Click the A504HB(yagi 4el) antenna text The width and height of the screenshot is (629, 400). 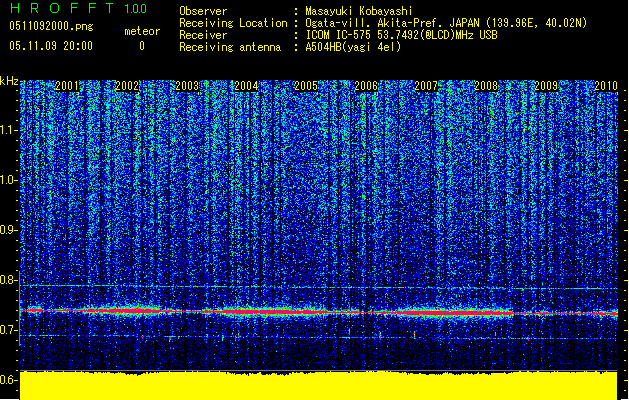[x=353, y=47]
